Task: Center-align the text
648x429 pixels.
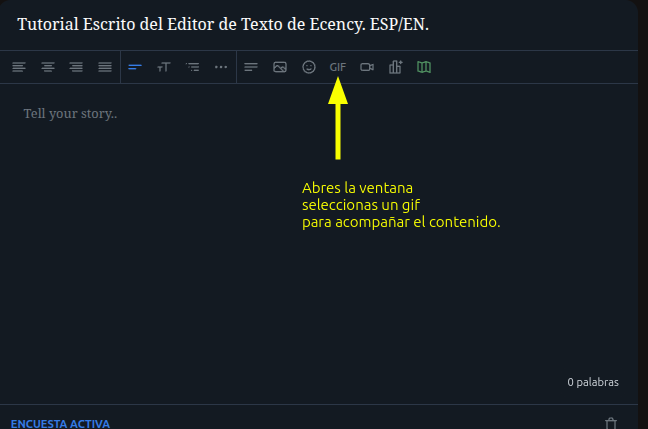Action: pyautogui.click(x=48, y=67)
